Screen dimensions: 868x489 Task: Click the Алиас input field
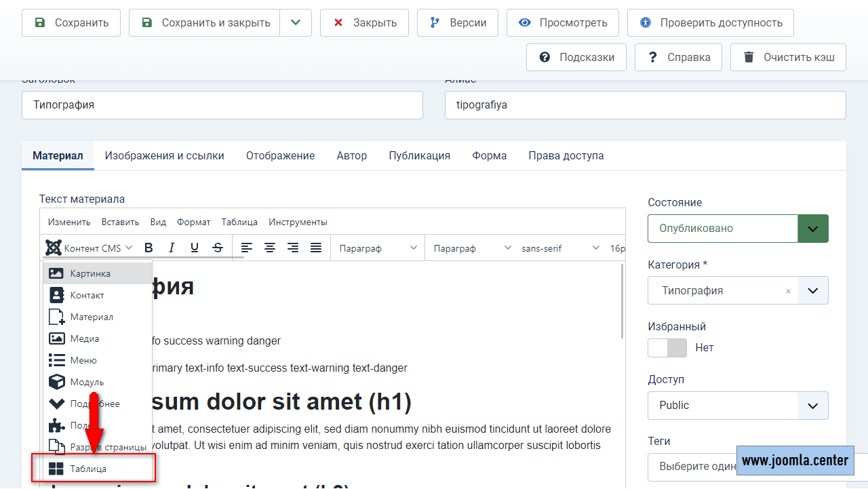tap(645, 105)
